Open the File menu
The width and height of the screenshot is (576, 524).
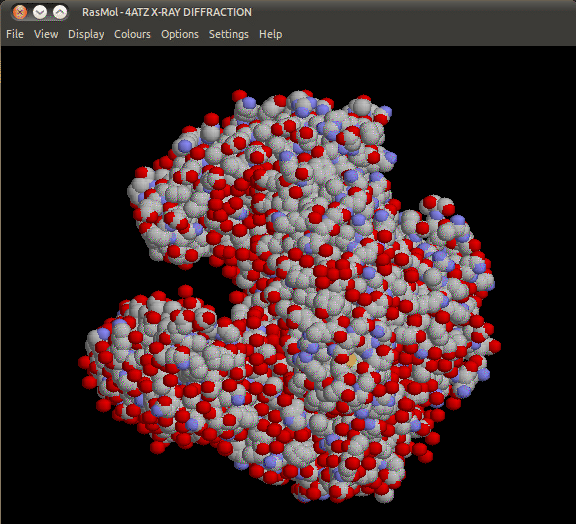point(15,34)
